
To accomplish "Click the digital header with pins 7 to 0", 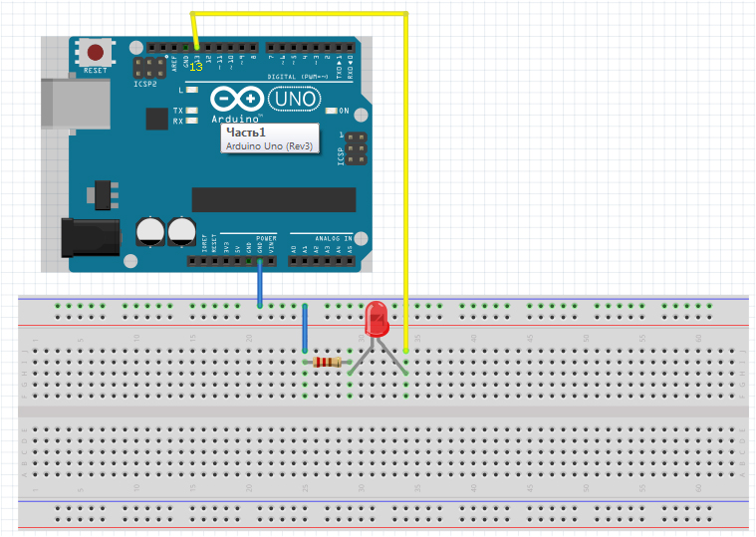I will click(311, 47).
